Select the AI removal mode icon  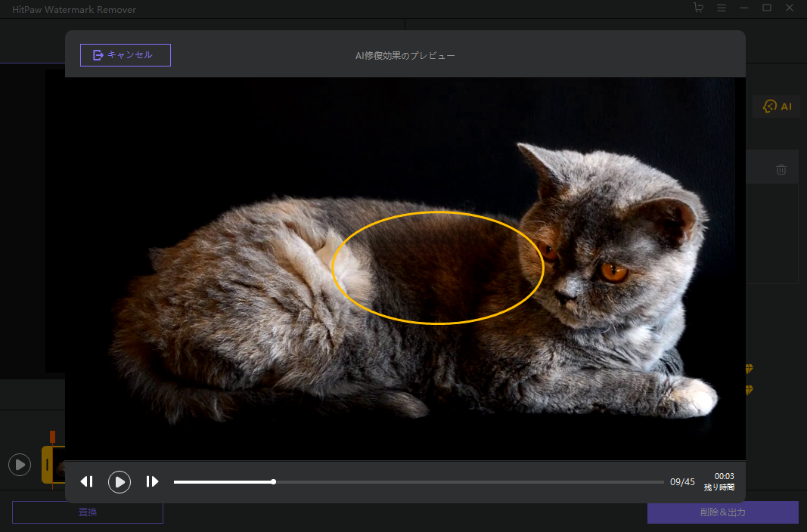tap(777, 107)
